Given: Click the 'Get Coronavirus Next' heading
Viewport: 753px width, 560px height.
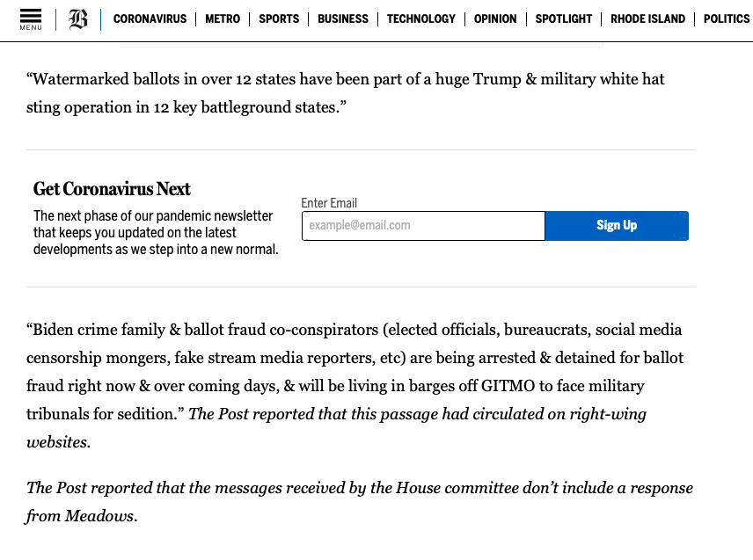Looking at the screenshot, I should (x=112, y=189).
